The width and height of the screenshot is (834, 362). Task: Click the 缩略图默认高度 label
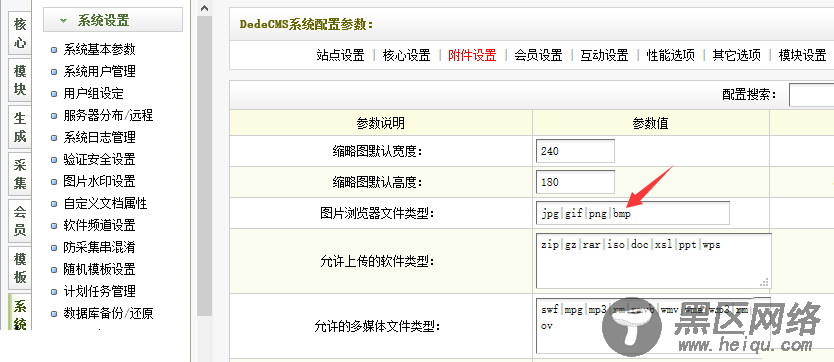[x=377, y=183]
